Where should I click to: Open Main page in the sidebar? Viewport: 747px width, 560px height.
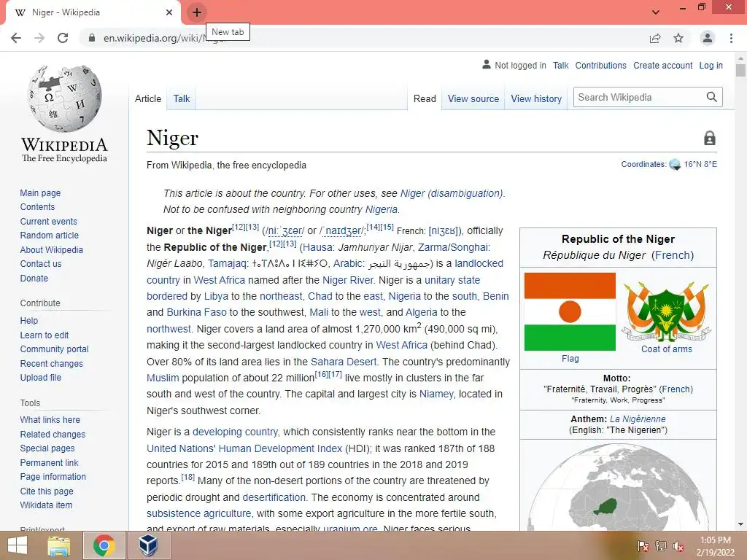coord(41,192)
